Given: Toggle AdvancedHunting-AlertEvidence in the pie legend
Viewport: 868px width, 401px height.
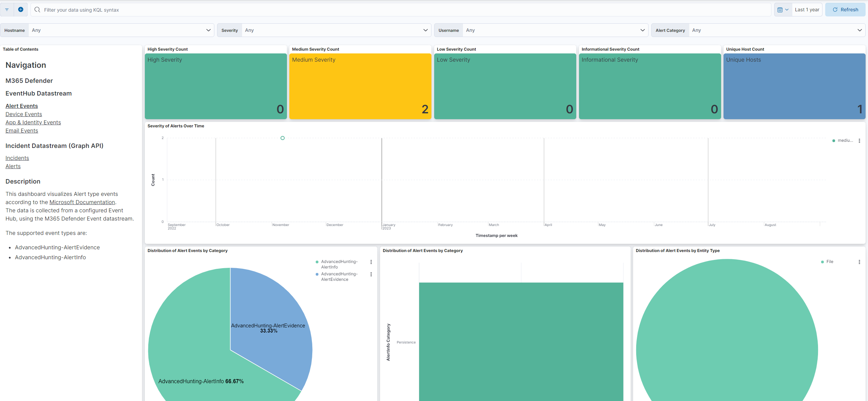Looking at the screenshot, I should click(339, 276).
